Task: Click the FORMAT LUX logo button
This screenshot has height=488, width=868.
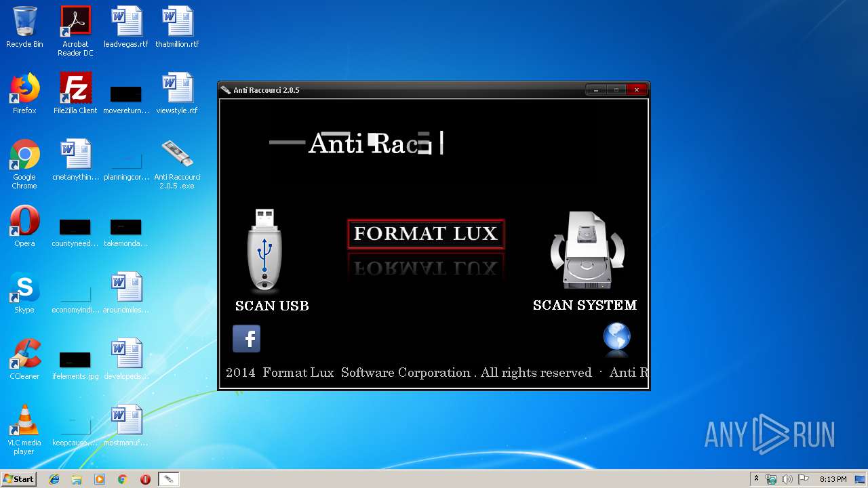Action: tap(426, 234)
